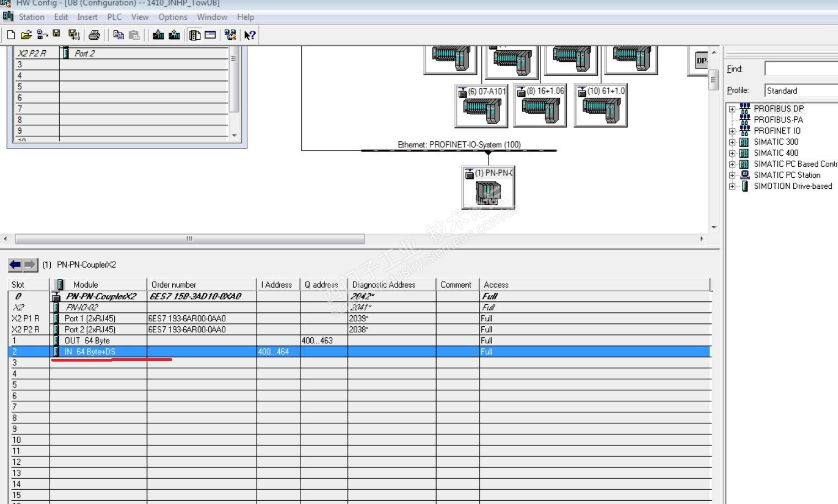The height and width of the screenshot is (504, 838).
Task: Select the Port 1 (2xRJ45) row
Action: pyautogui.click(x=361, y=319)
